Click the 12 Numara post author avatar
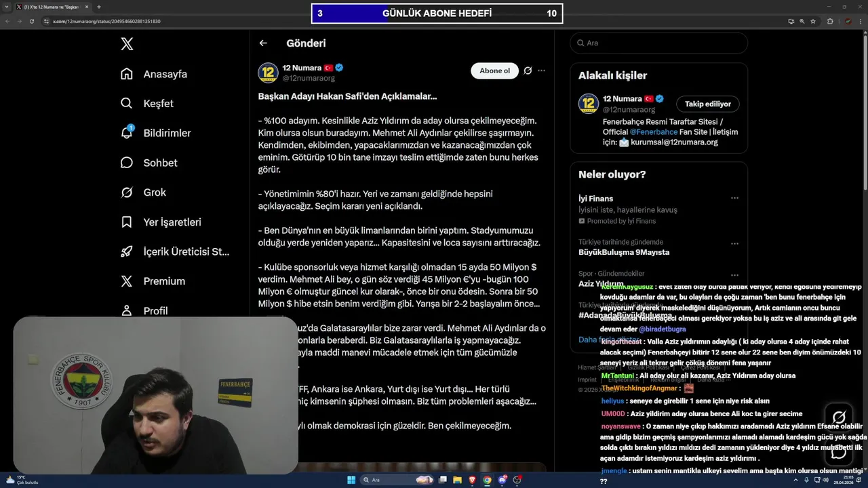The width and height of the screenshot is (868, 488). [x=268, y=73]
